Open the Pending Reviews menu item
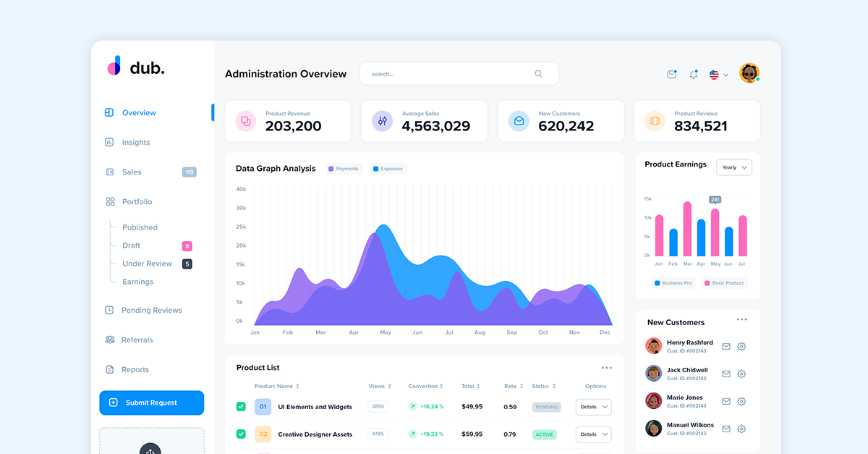The width and height of the screenshot is (868, 454). (151, 311)
